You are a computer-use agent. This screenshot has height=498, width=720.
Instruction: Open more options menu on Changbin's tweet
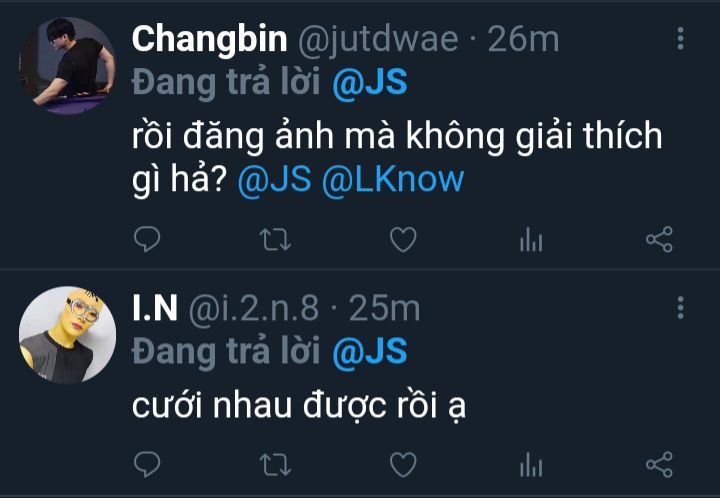click(x=681, y=38)
